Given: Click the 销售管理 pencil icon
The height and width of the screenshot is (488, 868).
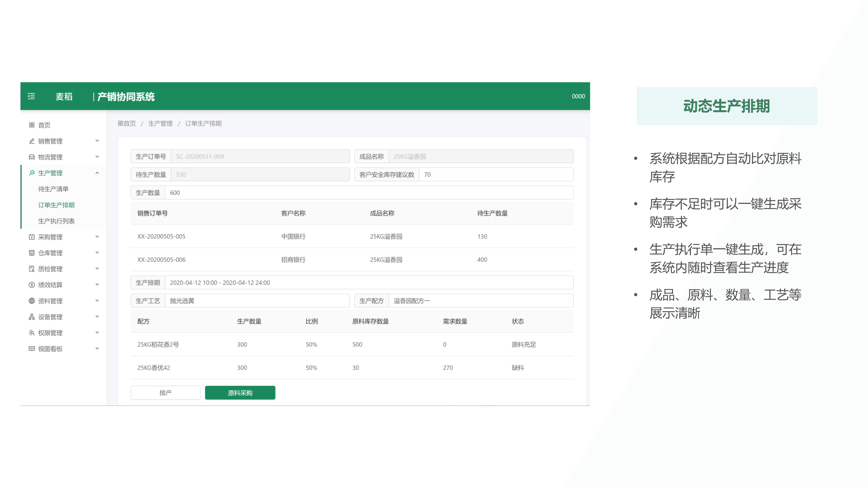Looking at the screenshot, I should 32,141.
